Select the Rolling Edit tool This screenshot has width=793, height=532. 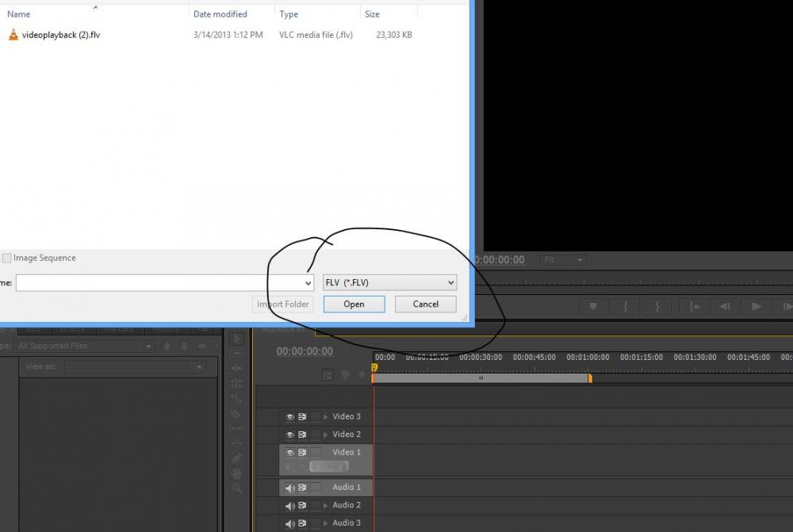[x=236, y=383]
